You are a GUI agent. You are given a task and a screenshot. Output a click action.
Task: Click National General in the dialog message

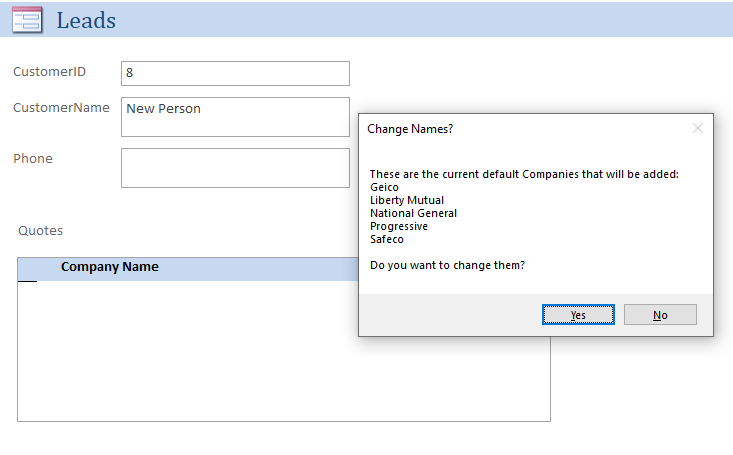[x=413, y=213]
